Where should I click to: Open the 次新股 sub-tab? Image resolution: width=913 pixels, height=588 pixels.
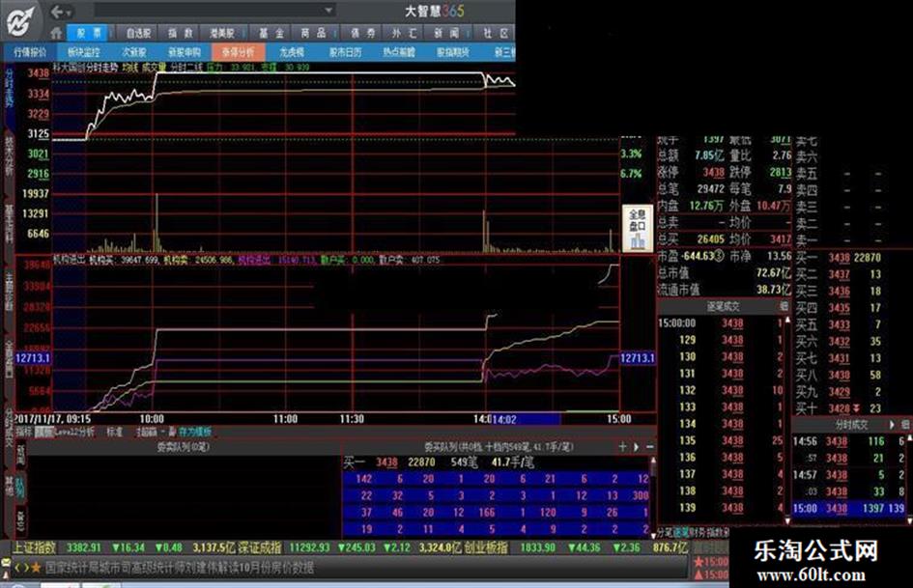pos(134,52)
